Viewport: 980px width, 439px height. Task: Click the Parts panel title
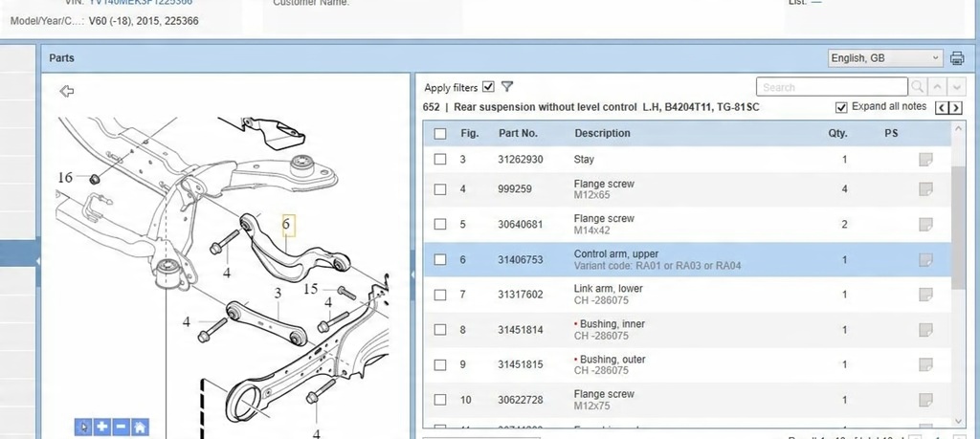pyautogui.click(x=61, y=58)
